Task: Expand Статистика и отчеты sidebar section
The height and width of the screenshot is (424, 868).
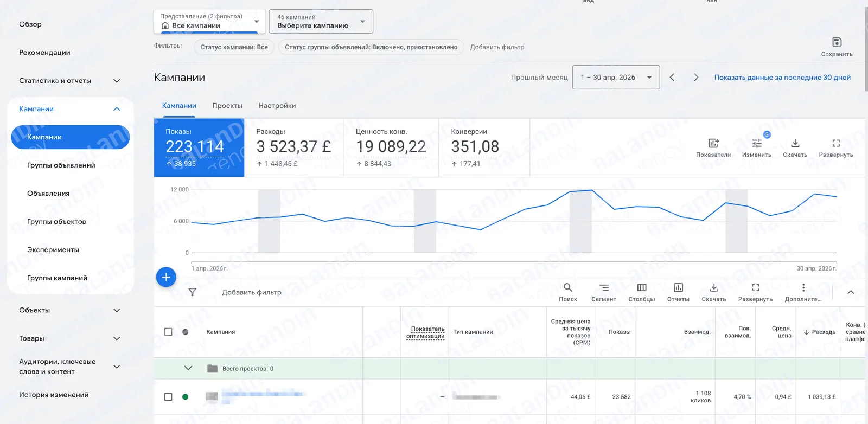Action: (x=117, y=81)
